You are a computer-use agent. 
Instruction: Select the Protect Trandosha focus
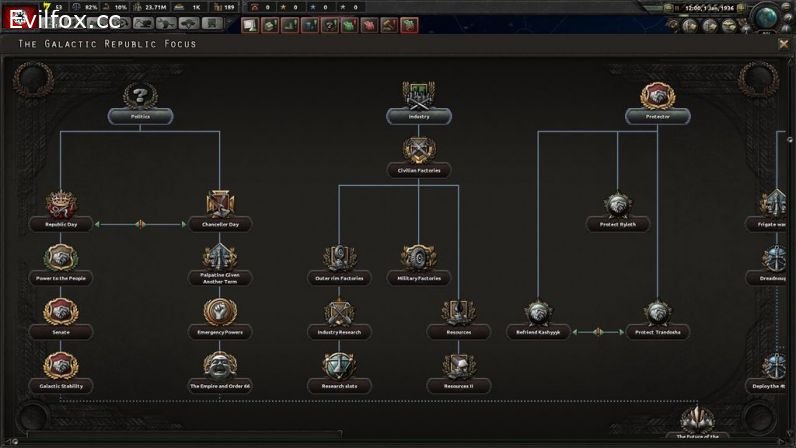coord(657,314)
